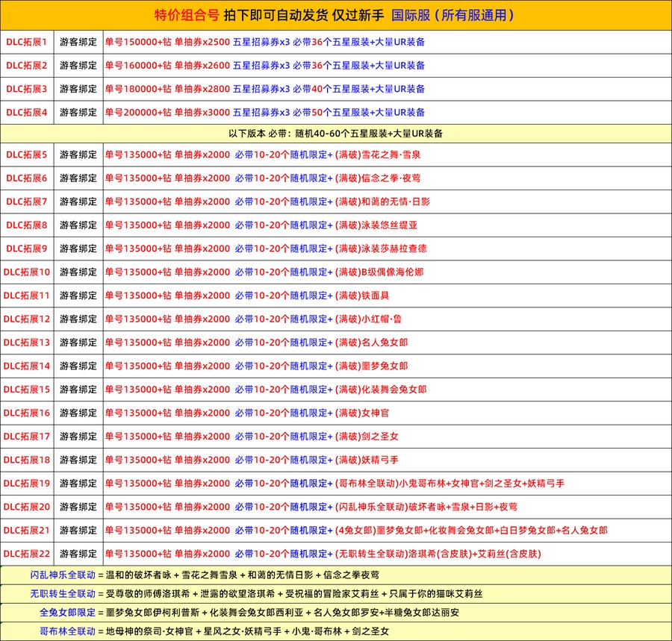The width and height of the screenshot is (672, 641).
Task: Select the DLC拓展22 row label
Action: click(x=27, y=554)
